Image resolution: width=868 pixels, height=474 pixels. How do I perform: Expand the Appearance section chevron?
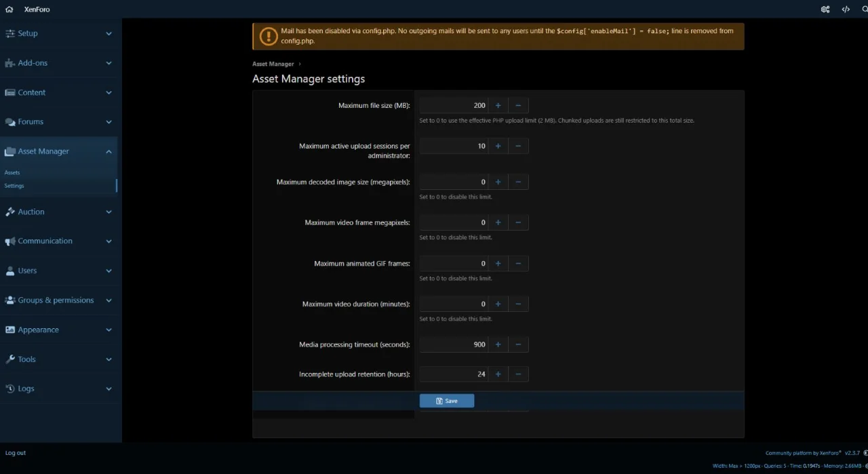click(108, 330)
